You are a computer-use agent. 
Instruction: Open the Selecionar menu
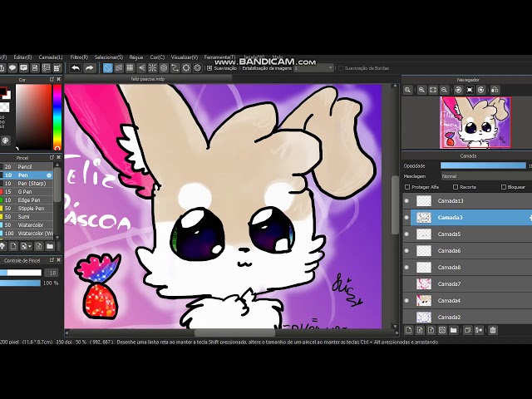pos(109,57)
